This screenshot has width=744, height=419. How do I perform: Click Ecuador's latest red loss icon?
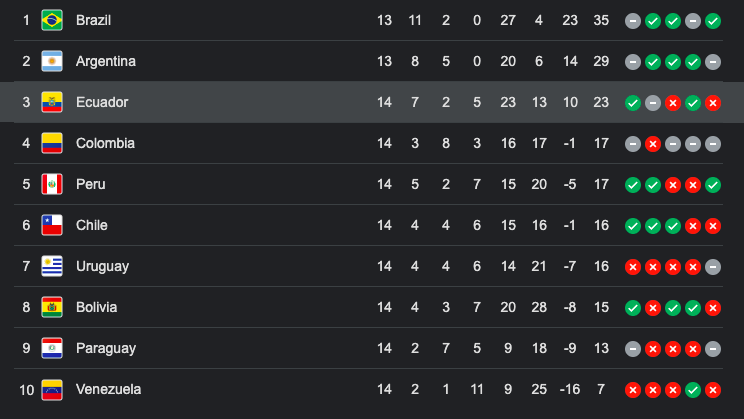tap(713, 103)
